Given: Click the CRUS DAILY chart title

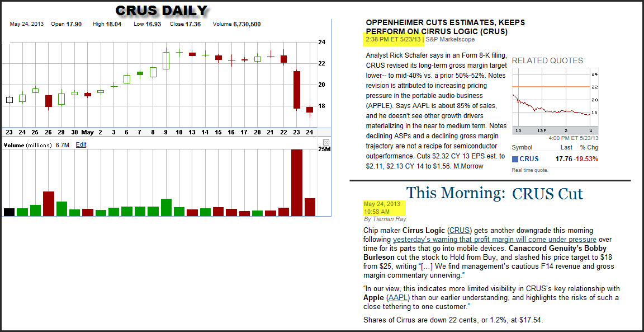Looking at the screenshot, I should 161,10.
